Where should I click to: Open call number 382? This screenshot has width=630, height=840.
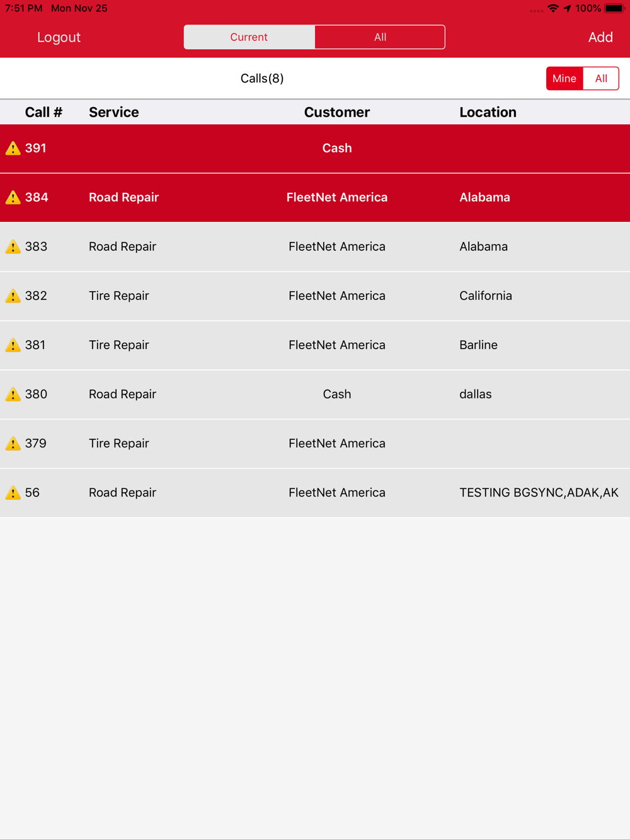315,296
